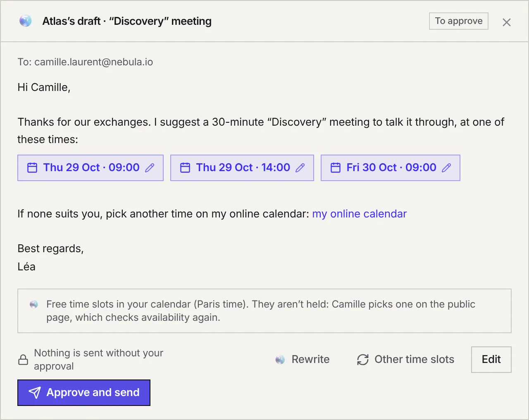The width and height of the screenshot is (529, 420).
Task: Click the lock icon near approval notice
Action: pyautogui.click(x=23, y=360)
